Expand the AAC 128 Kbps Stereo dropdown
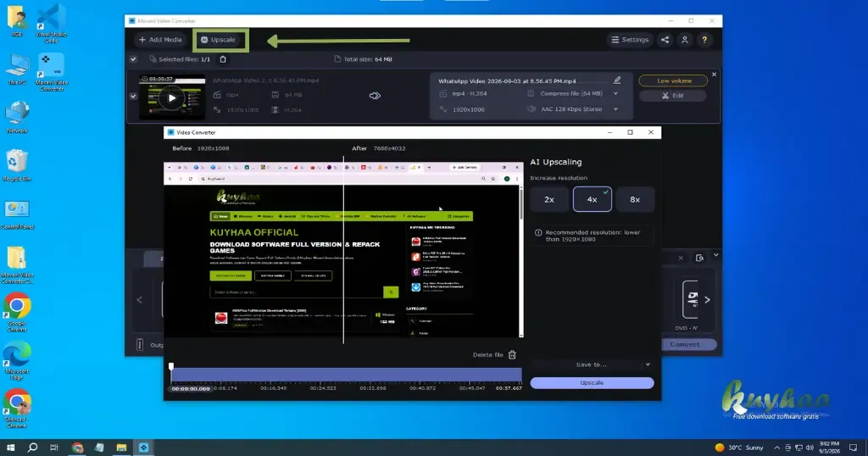The width and height of the screenshot is (868, 456). [x=615, y=109]
